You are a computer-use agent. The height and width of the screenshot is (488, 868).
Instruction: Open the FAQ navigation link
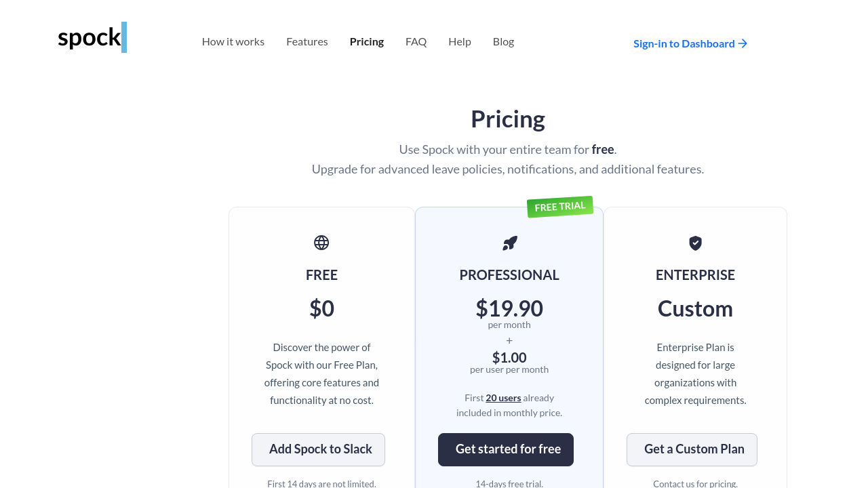pyautogui.click(x=416, y=41)
